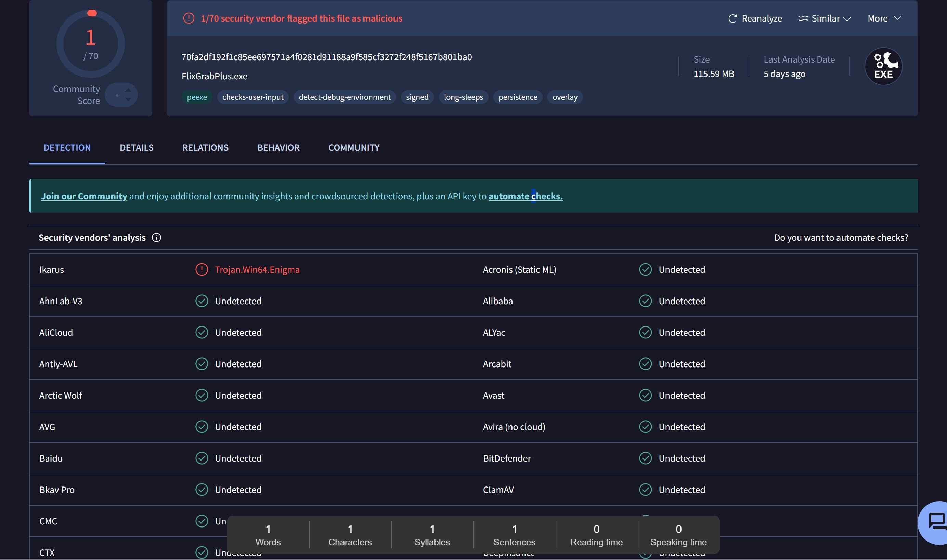Viewport: 947px width, 560px height.
Task: Click the check icon for Arcabit
Action: pos(645,364)
